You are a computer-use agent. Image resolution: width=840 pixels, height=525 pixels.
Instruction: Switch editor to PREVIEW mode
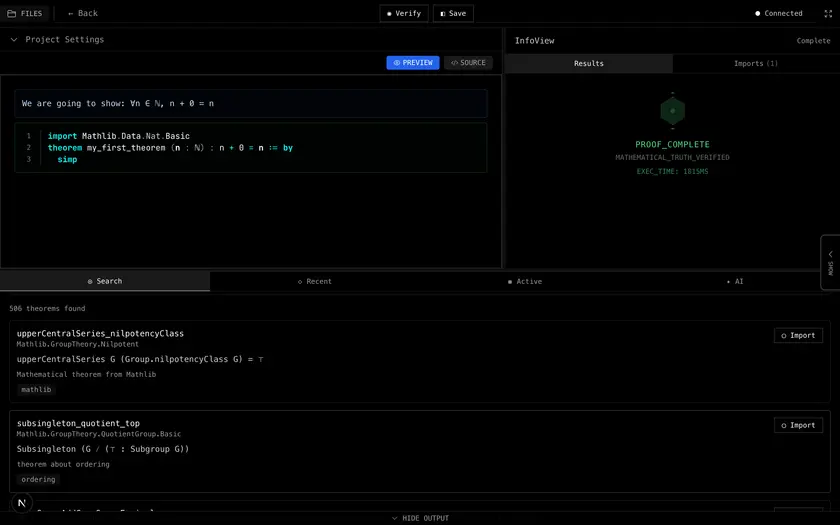(x=413, y=62)
